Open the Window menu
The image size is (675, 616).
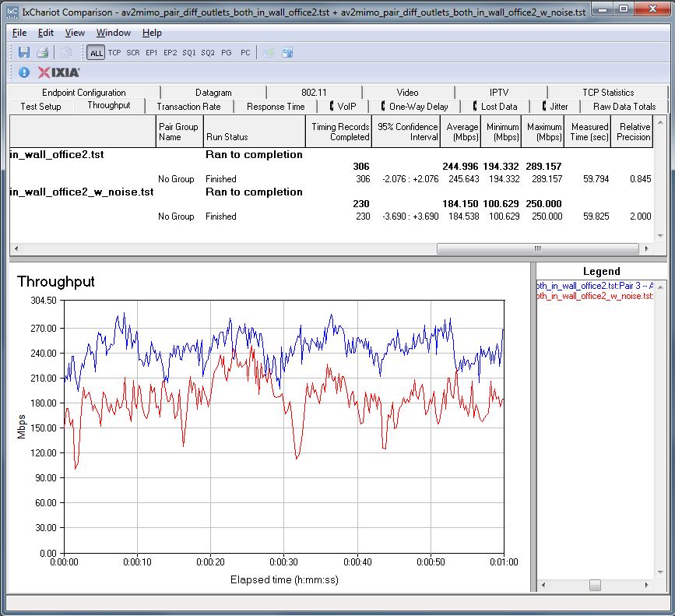(x=114, y=33)
